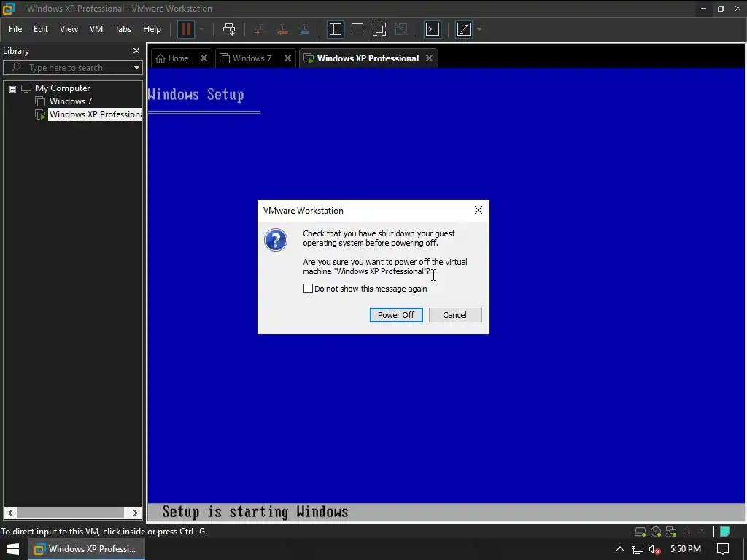The height and width of the screenshot is (560, 747).
Task: Check 'Do not show this message again'
Action: click(309, 289)
